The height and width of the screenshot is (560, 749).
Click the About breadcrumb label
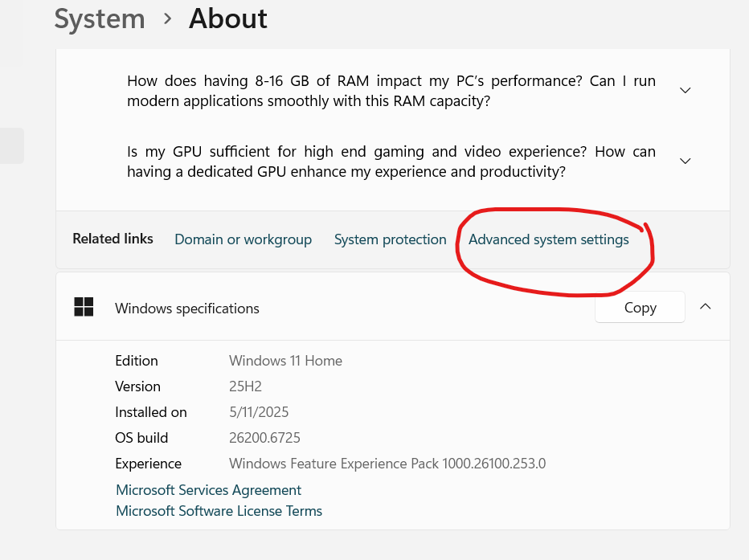click(x=227, y=18)
